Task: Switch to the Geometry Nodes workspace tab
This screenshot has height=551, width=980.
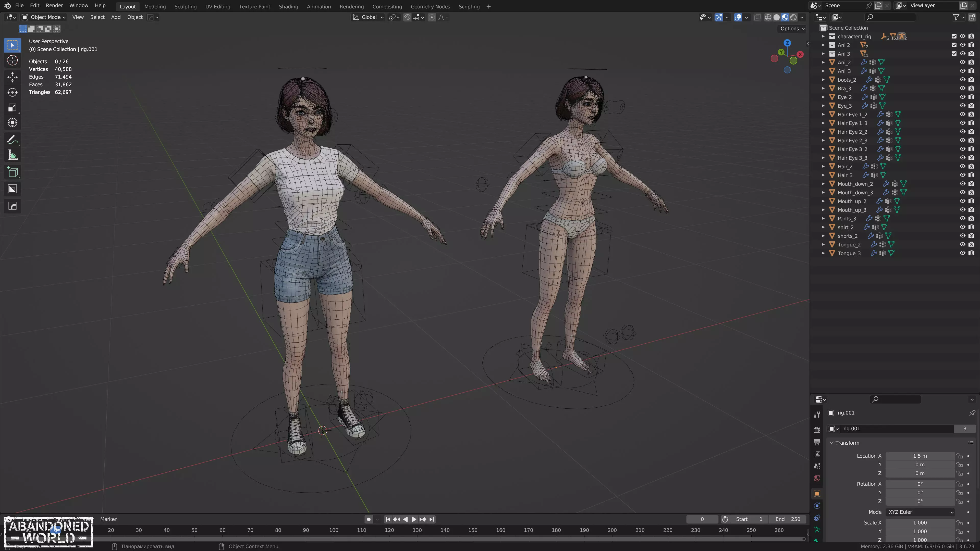Action: click(x=430, y=6)
